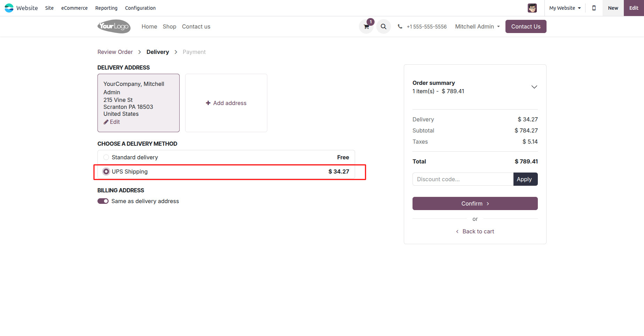Screen dimensions: 644x336
Task: Toggle Same as delivery address switch
Action: [103, 201]
